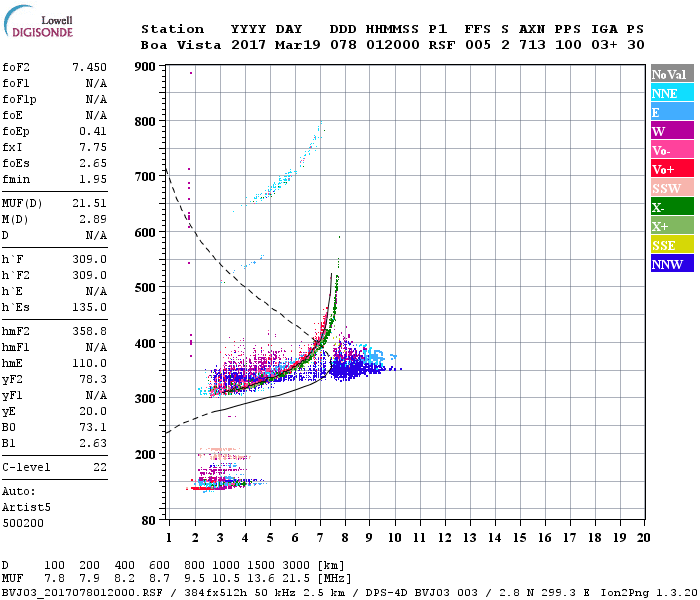Click the IGA value 03+
The width and height of the screenshot is (700, 600).
[604, 45]
